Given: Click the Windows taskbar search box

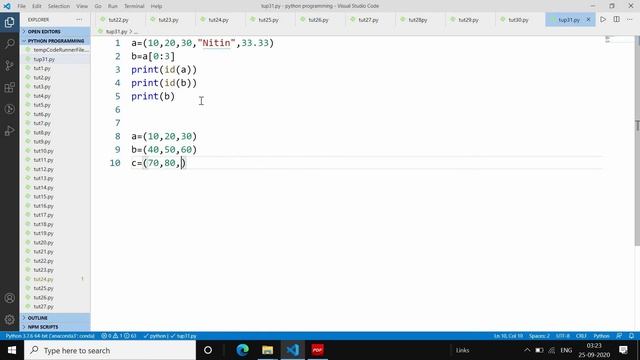Looking at the screenshot, I should (x=110, y=350).
